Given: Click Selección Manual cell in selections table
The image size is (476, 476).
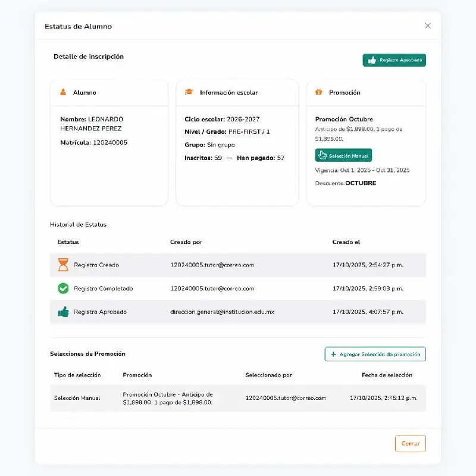Looking at the screenshot, I should pyautogui.click(x=77, y=398).
